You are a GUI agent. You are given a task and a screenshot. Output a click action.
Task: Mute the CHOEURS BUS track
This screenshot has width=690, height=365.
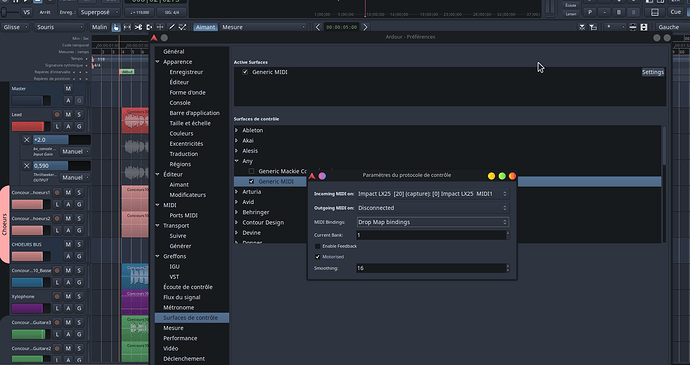68,244
